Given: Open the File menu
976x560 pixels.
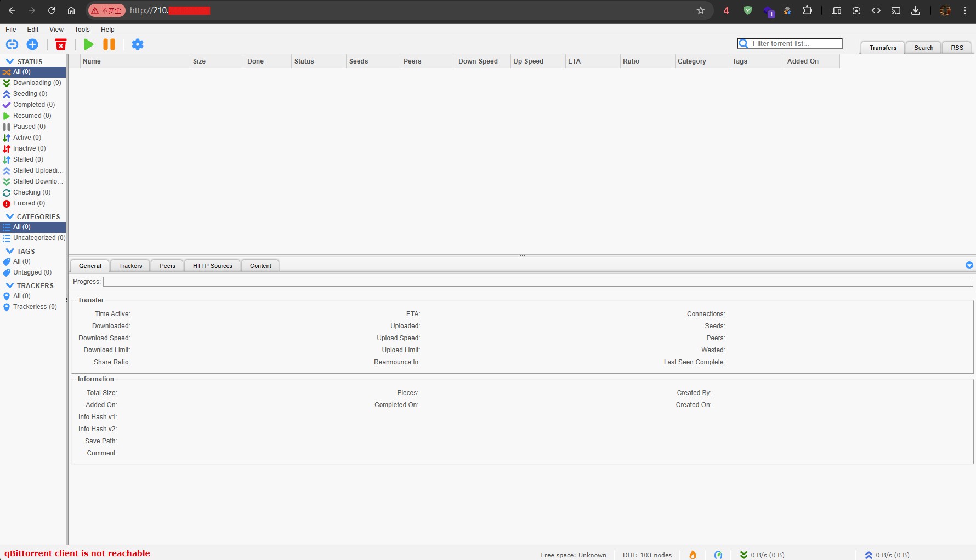Looking at the screenshot, I should [11, 30].
